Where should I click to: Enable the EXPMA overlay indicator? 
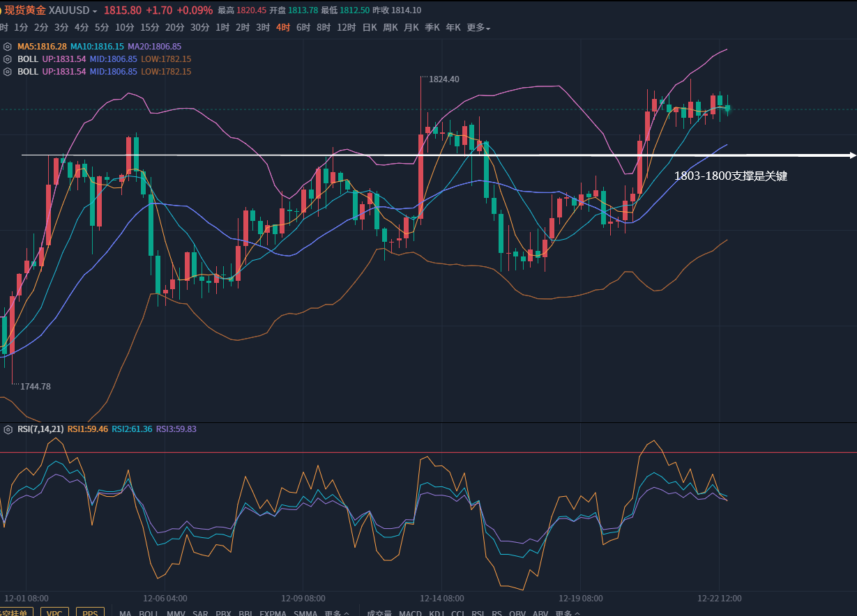coord(273,614)
